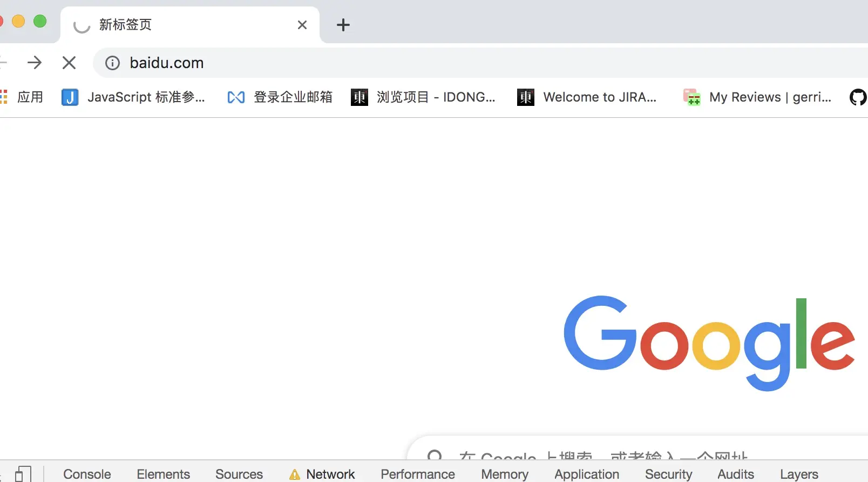Viewport: 868px width, 482px height.
Task: Open site information icon beside baidu.com
Action: [112, 63]
